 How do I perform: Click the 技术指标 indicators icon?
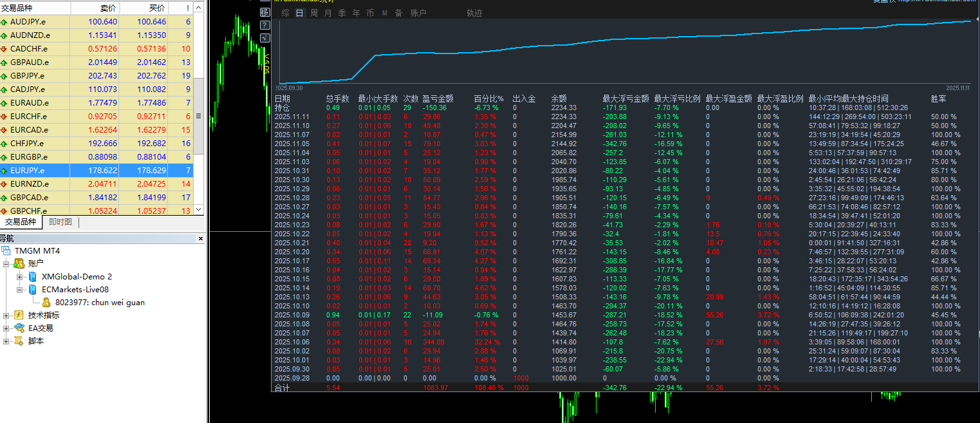click(19, 315)
